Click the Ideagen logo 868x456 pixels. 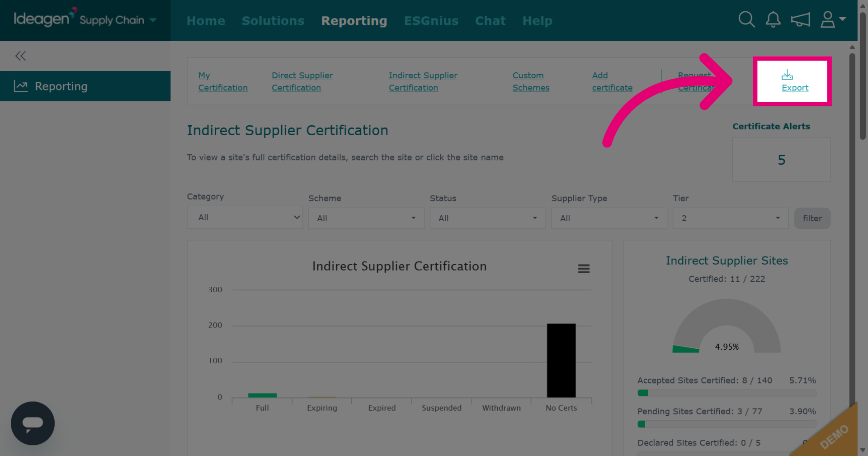pos(44,18)
